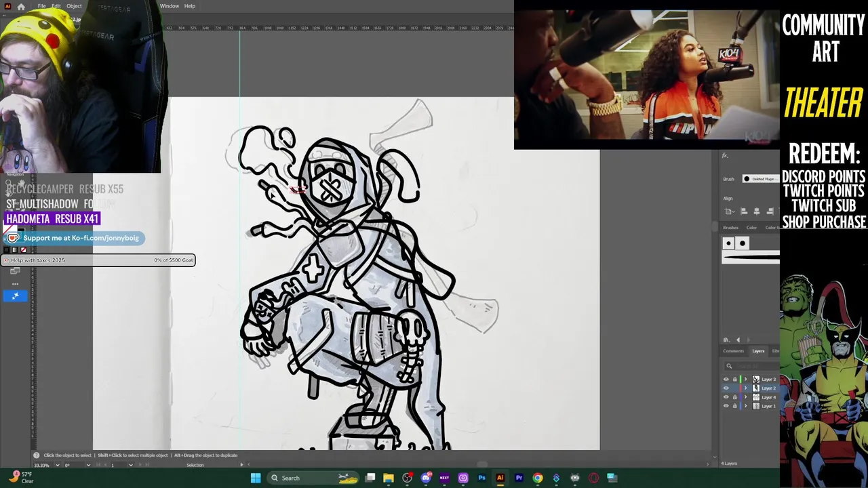Unlock Layer 3 via its lock icon
The height and width of the screenshot is (488, 868).
pyautogui.click(x=734, y=380)
